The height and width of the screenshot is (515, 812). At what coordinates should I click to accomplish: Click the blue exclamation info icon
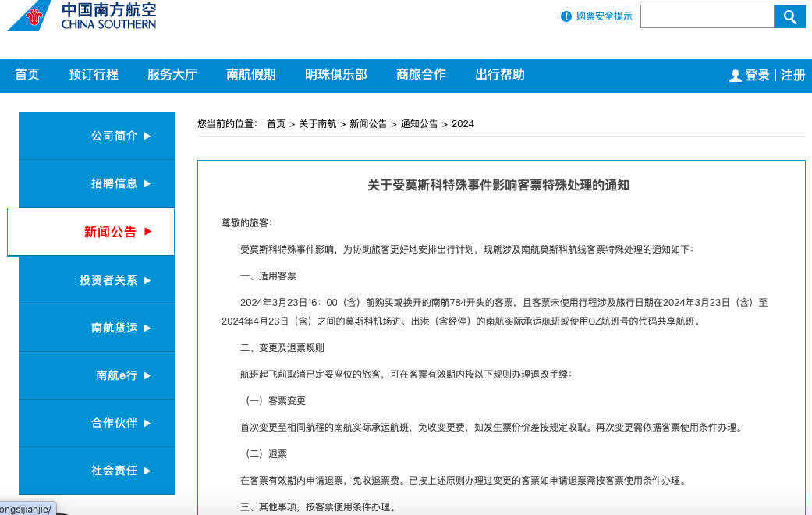(x=566, y=16)
